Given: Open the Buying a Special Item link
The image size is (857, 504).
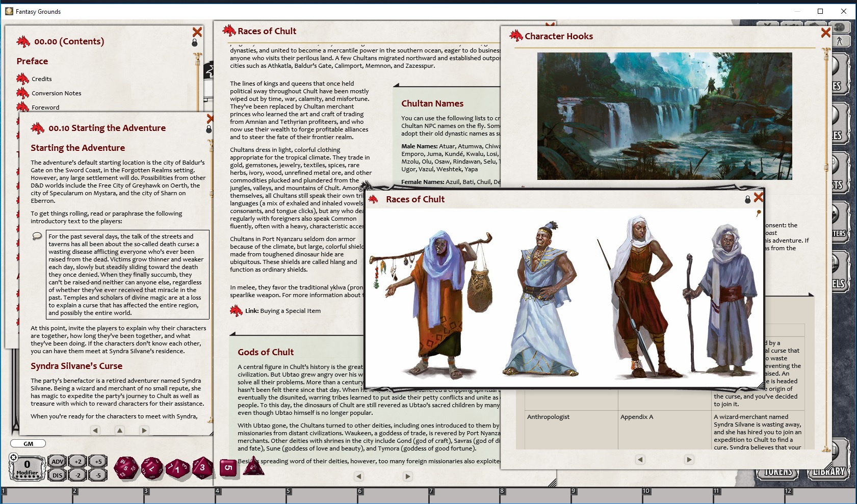Looking at the screenshot, I should point(289,311).
